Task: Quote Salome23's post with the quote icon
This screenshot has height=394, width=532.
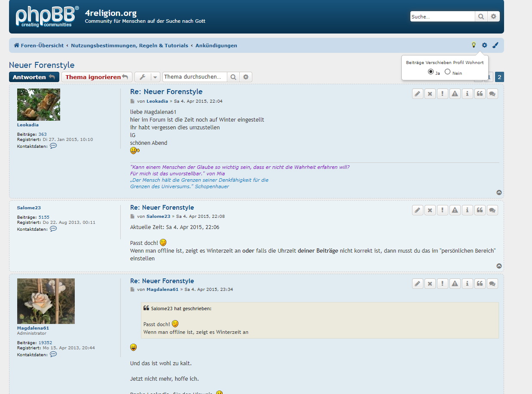Action: pos(480,210)
